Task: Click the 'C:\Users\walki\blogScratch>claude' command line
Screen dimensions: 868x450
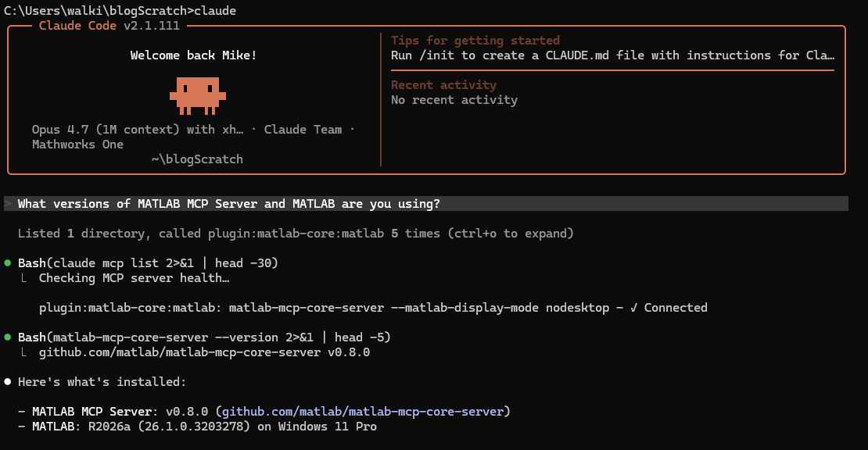Action: 120,10
